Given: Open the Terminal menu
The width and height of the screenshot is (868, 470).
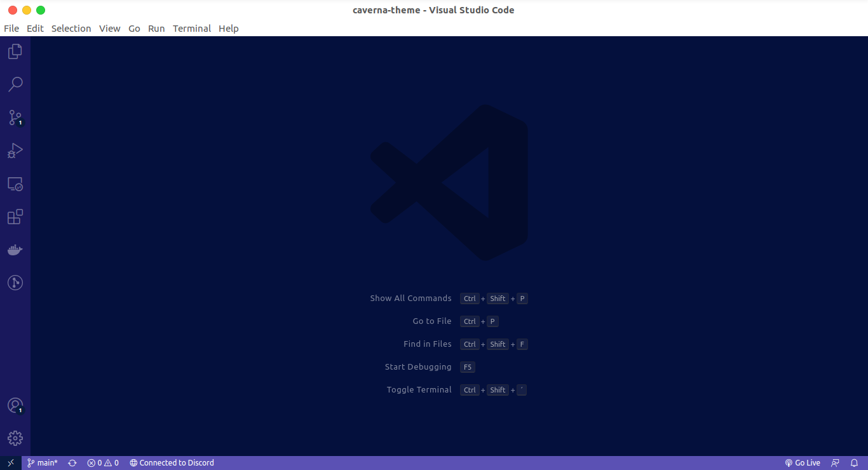Looking at the screenshot, I should pyautogui.click(x=192, y=29).
